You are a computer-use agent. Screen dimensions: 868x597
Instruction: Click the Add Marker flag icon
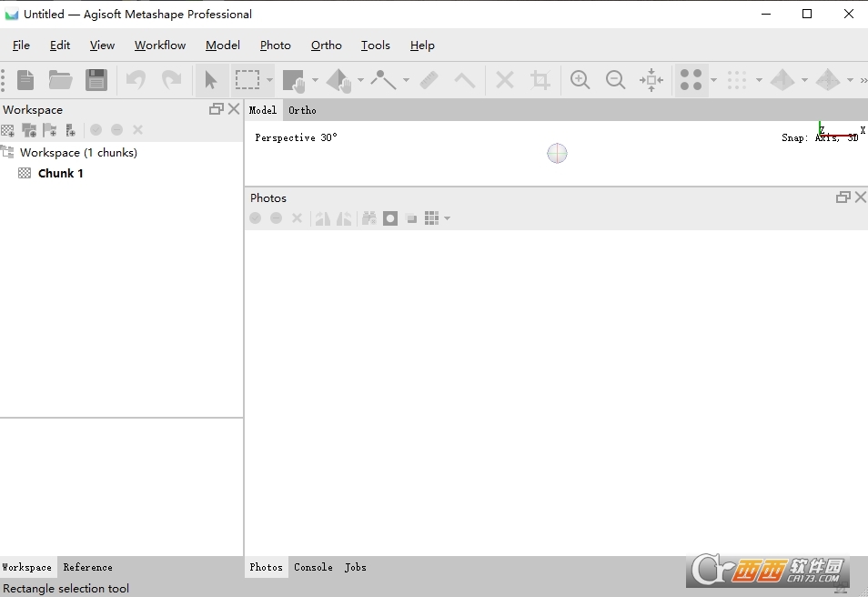pyautogui.click(x=50, y=130)
